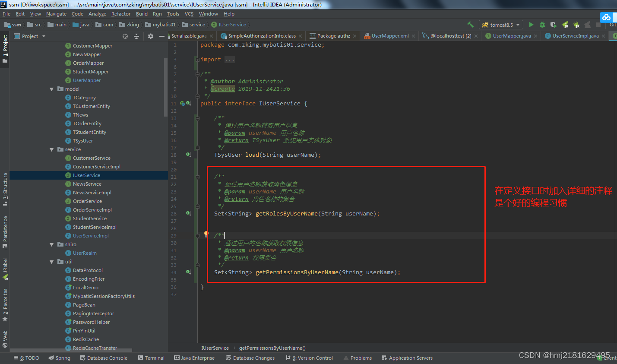Run tomcat8.5 with the green play icon
The image size is (617, 364).
531,25
